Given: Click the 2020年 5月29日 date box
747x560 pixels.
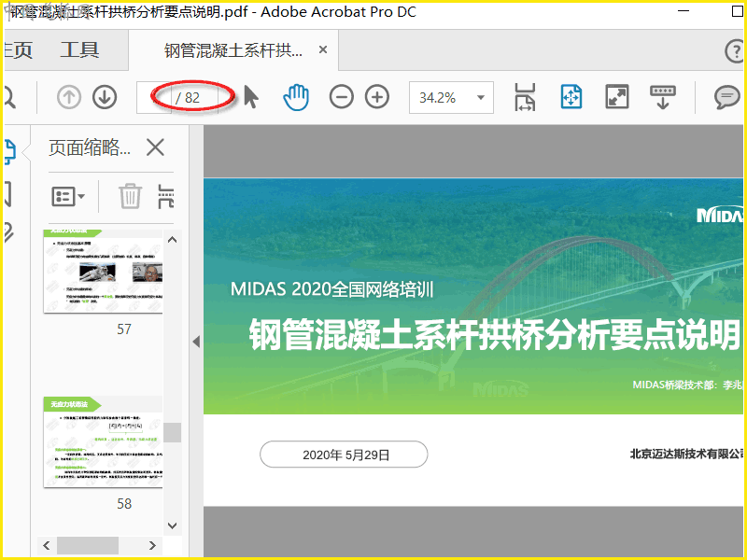Looking at the screenshot, I should (x=344, y=455).
